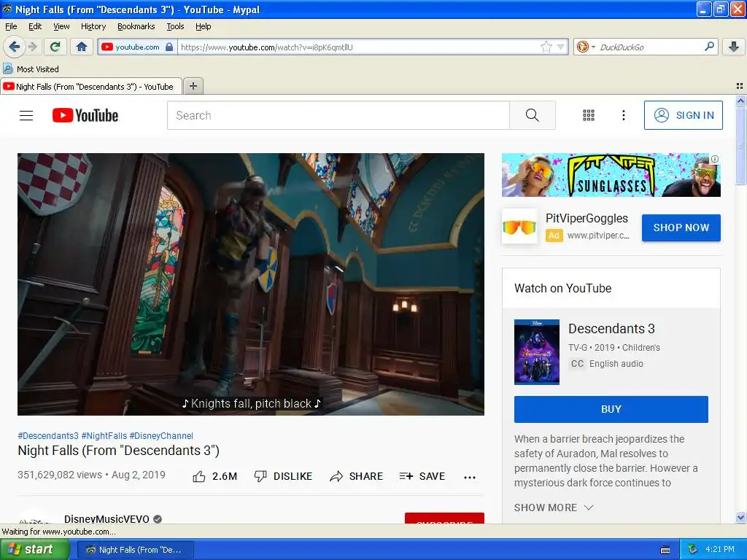This screenshot has width=747, height=560.
Task: Click SHARE arrow under the video
Action: tap(356, 476)
